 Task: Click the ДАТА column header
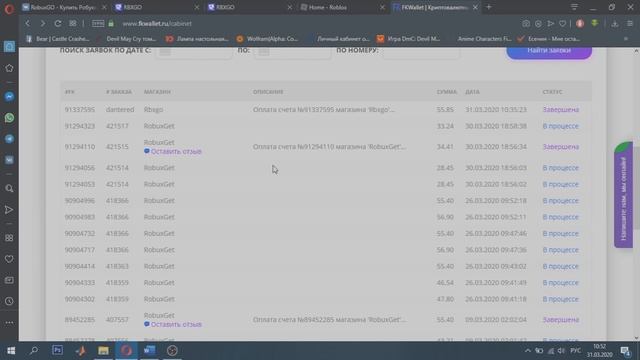coord(472,92)
